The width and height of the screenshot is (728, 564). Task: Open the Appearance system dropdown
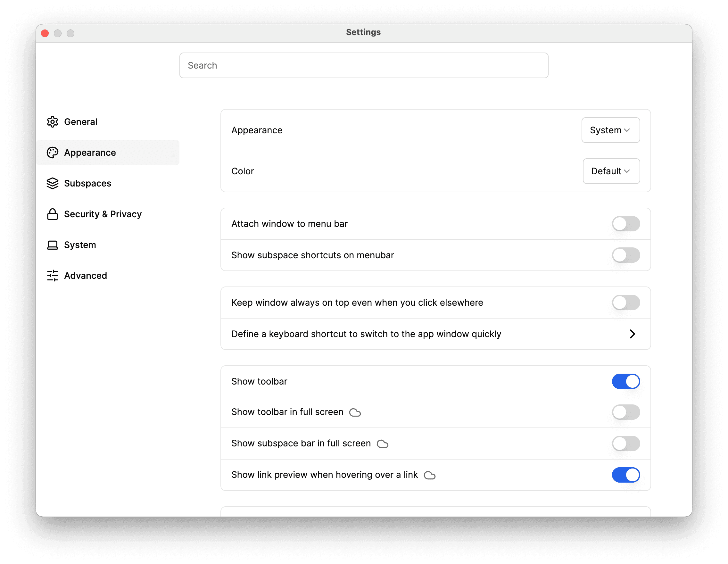(x=610, y=130)
